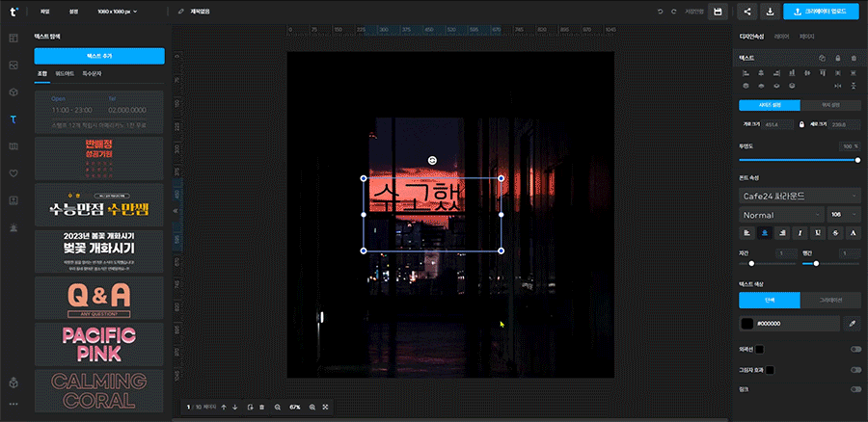Click the save disk icon in top bar

pyautogui.click(x=718, y=12)
